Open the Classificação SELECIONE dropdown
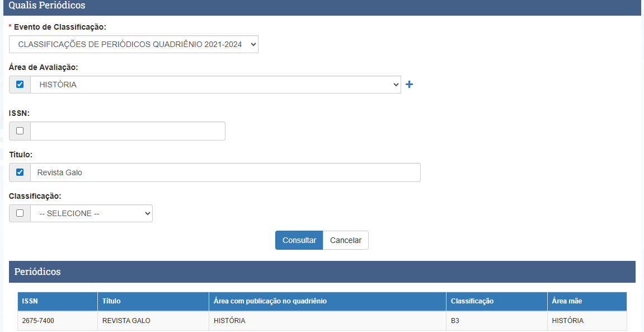Screen dimensions: 644x332 pyautogui.click(x=92, y=213)
